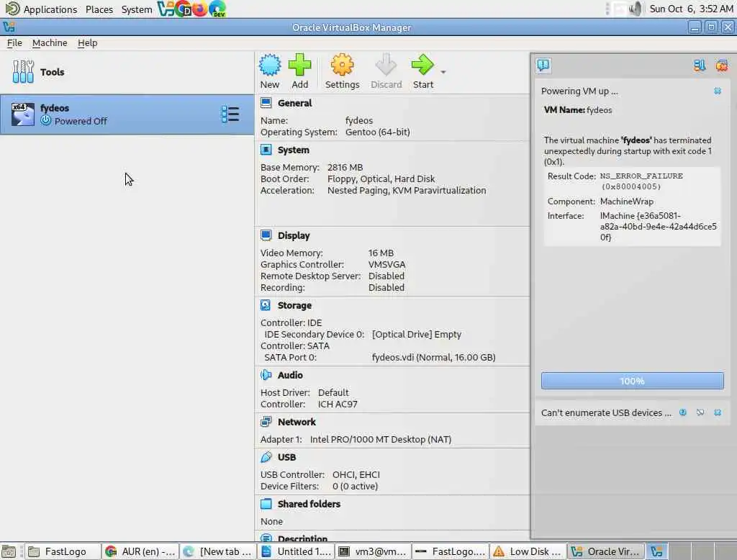Click the Sun Oct 6 clock in top panel
This screenshot has width=737, height=560.
[691, 9]
